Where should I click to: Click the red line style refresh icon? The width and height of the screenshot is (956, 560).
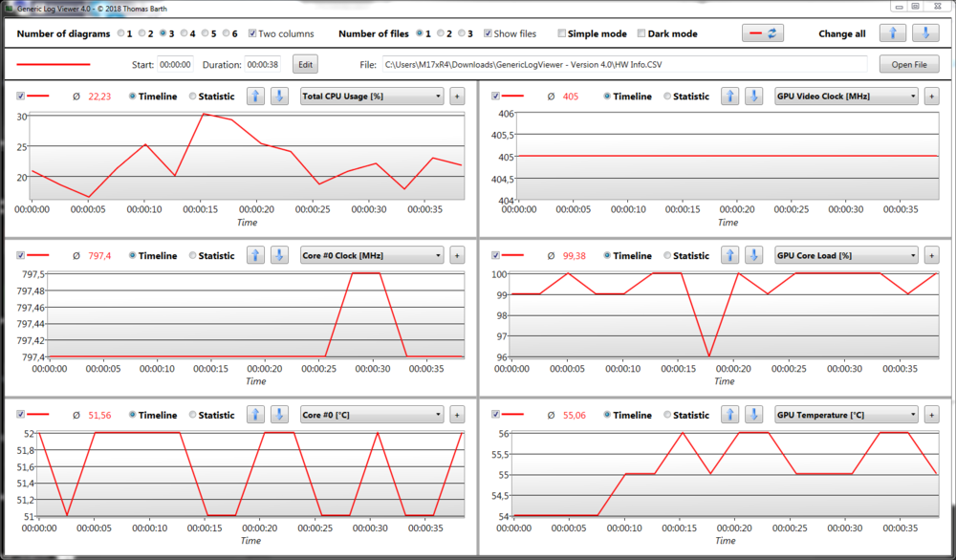point(762,32)
